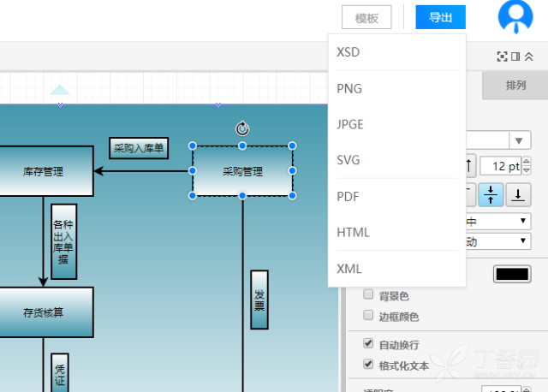
Task: Click the user profile avatar icon
Action: [515, 16]
